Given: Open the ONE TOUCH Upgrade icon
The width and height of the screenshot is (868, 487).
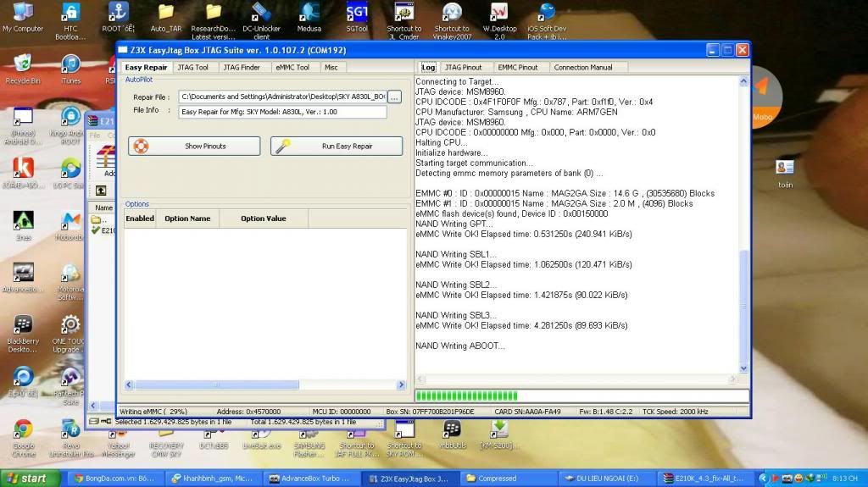Looking at the screenshot, I should point(70,334).
